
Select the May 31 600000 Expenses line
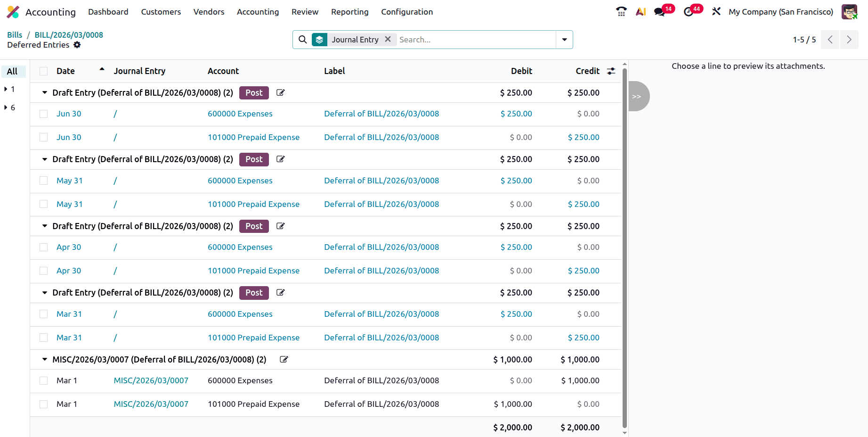coord(44,181)
